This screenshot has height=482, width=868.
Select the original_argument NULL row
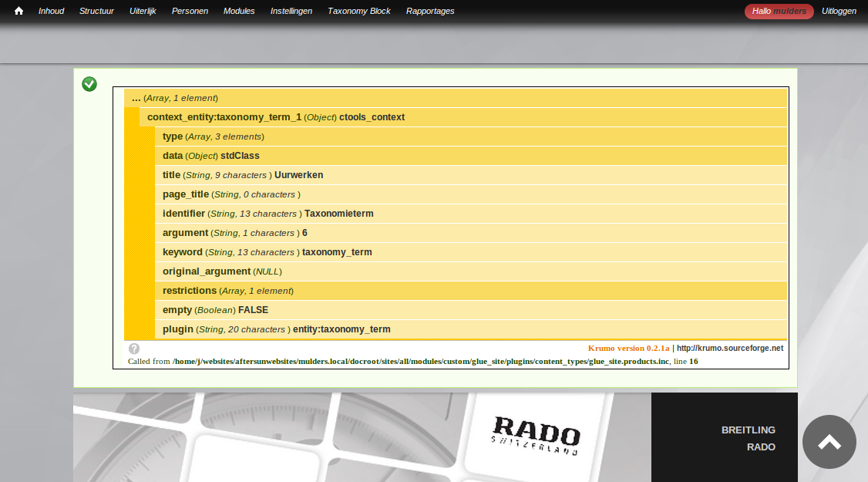(471, 271)
